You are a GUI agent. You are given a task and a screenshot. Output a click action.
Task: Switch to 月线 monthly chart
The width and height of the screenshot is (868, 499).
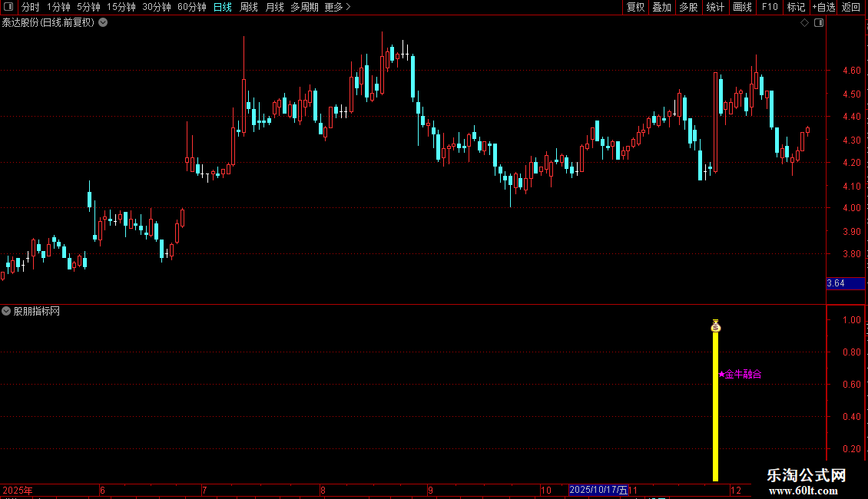274,7
